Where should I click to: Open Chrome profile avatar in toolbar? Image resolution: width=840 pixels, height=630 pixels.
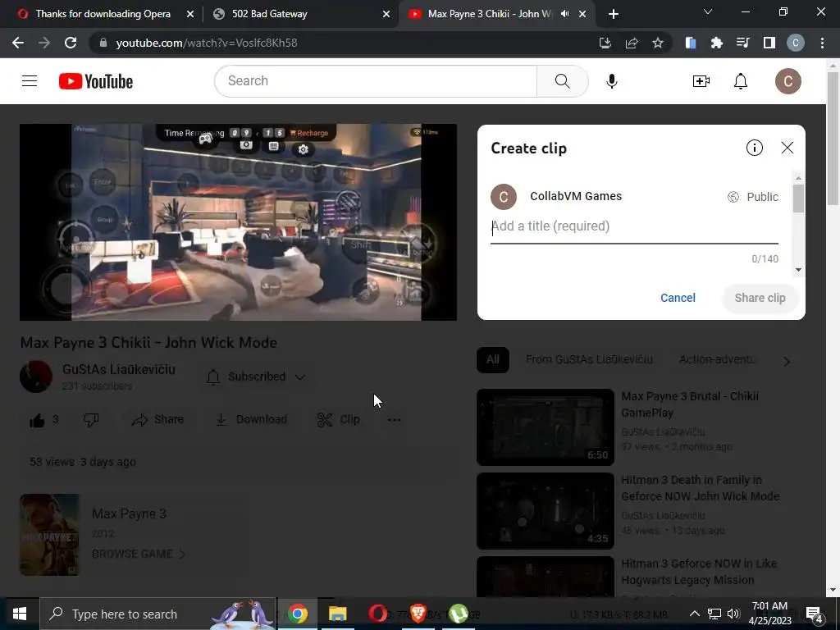tap(796, 43)
